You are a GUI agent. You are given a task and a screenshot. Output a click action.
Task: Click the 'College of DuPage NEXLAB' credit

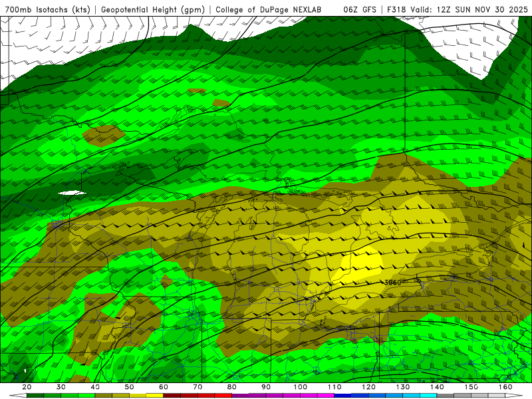pos(269,9)
